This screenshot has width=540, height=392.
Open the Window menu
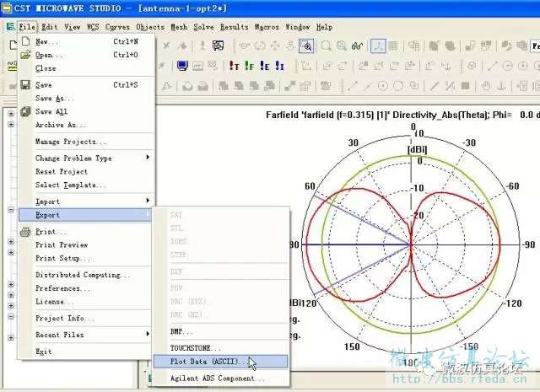(298, 27)
